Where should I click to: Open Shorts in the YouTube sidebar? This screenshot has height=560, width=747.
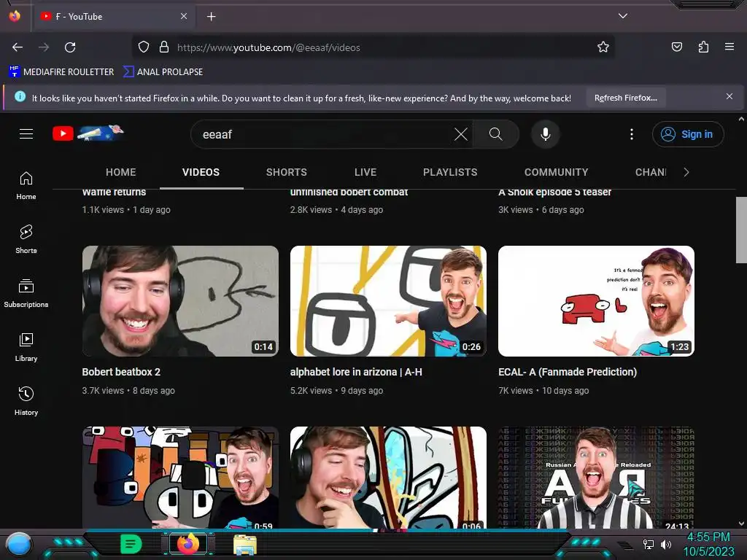point(26,239)
